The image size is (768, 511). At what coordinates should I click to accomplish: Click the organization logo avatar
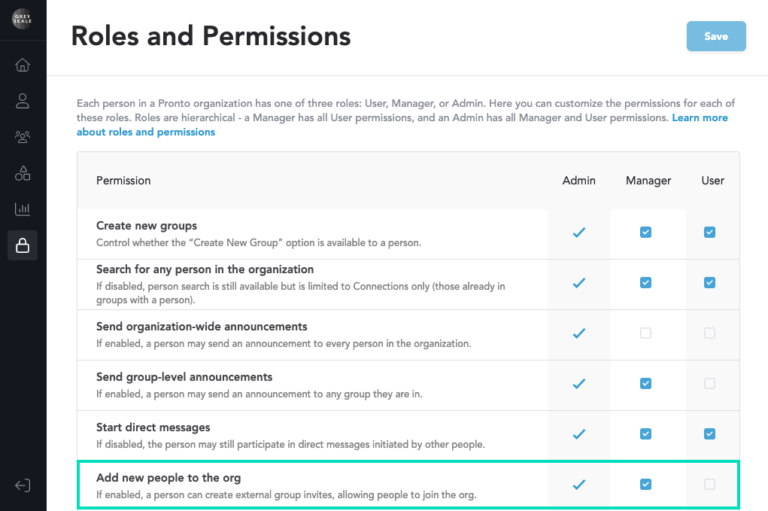click(x=22, y=19)
